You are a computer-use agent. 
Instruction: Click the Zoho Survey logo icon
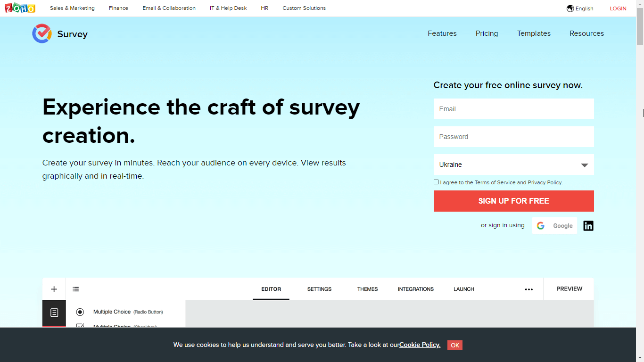pos(41,33)
